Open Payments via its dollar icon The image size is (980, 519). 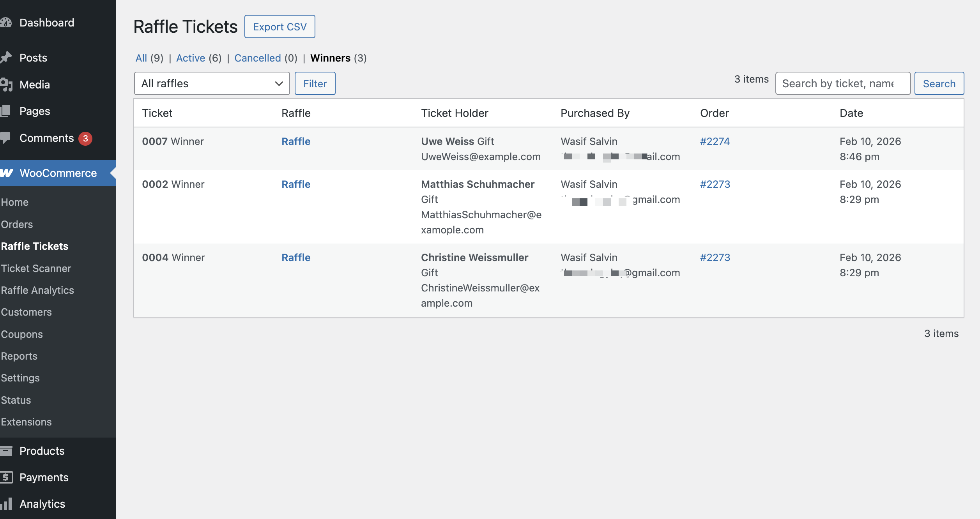click(7, 477)
